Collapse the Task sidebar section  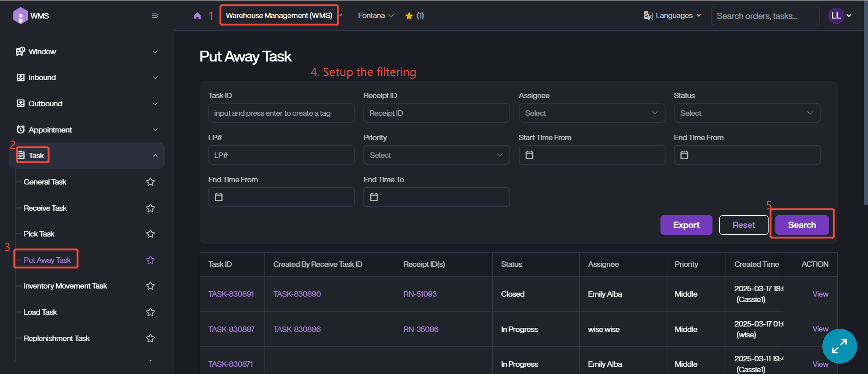point(155,156)
